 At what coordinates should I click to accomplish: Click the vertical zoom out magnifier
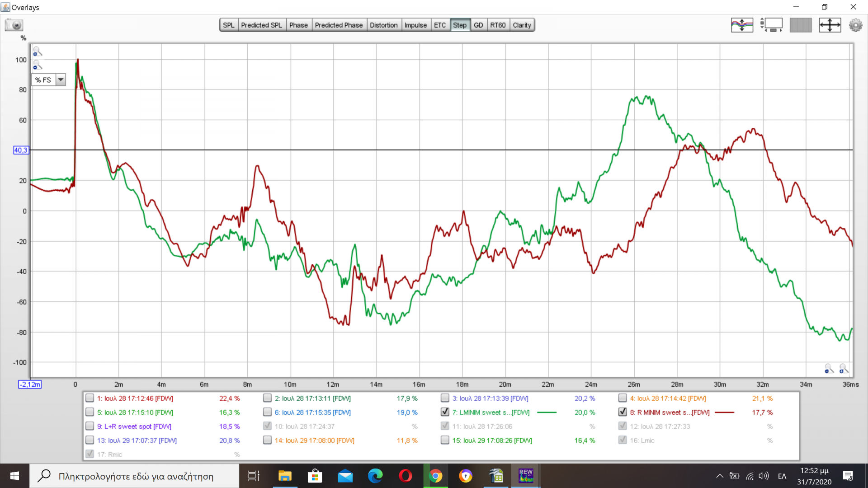(x=37, y=66)
